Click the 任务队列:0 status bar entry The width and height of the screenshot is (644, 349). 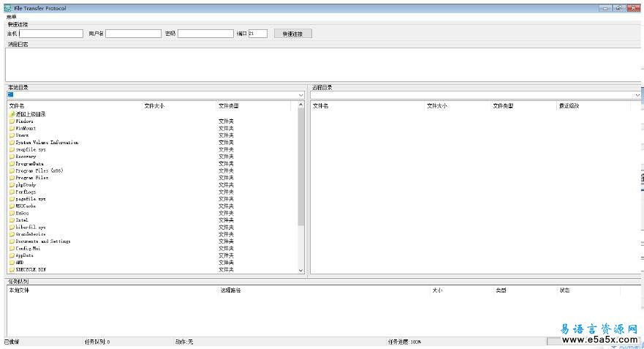tap(97, 342)
